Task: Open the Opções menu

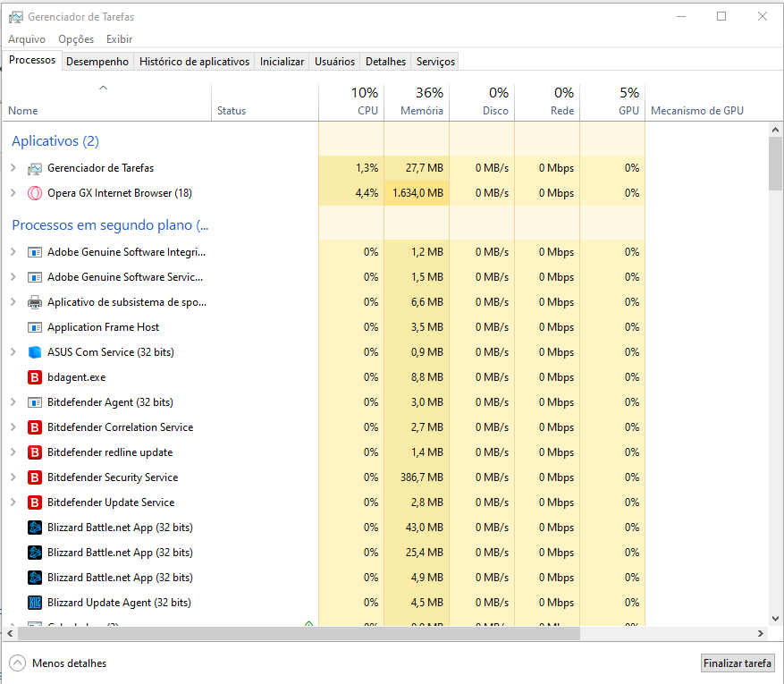Action: [x=76, y=39]
